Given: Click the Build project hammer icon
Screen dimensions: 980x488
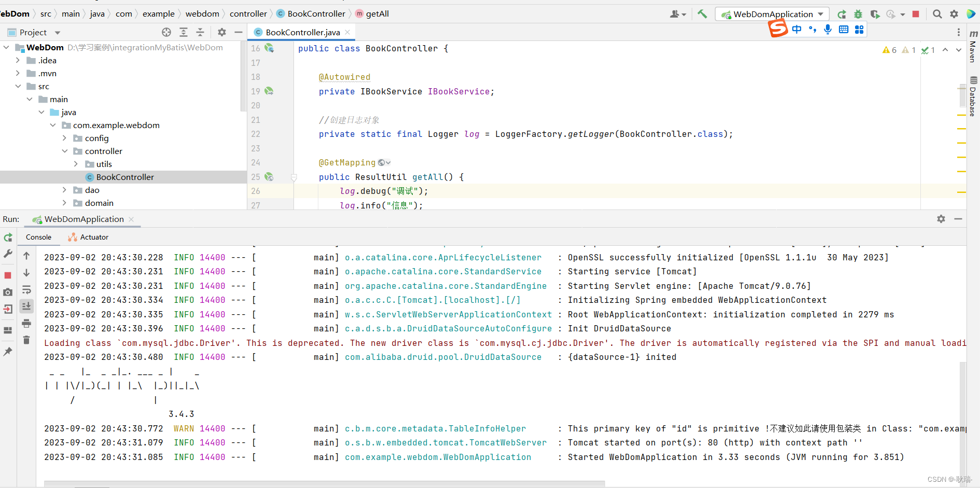Looking at the screenshot, I should 702,14.
